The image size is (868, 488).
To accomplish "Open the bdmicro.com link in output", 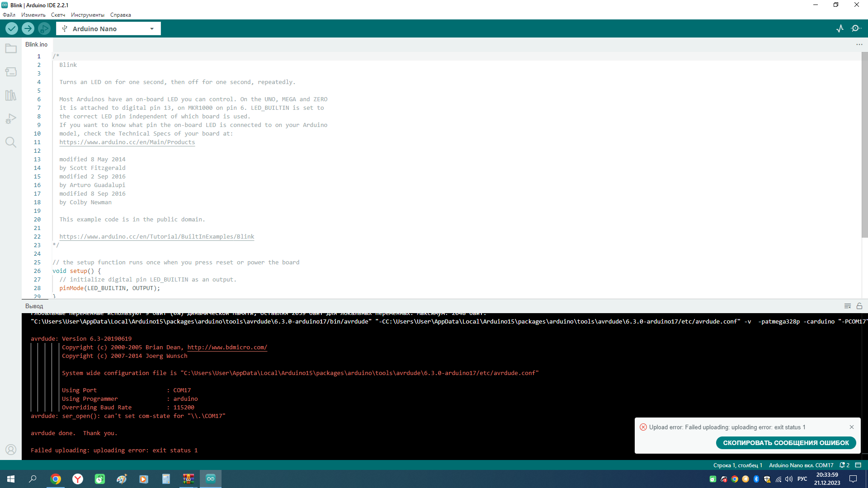I will coord(227,347).
